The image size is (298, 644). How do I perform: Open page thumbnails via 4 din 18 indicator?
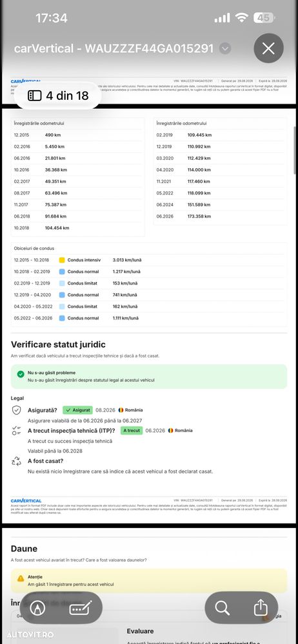58,96
